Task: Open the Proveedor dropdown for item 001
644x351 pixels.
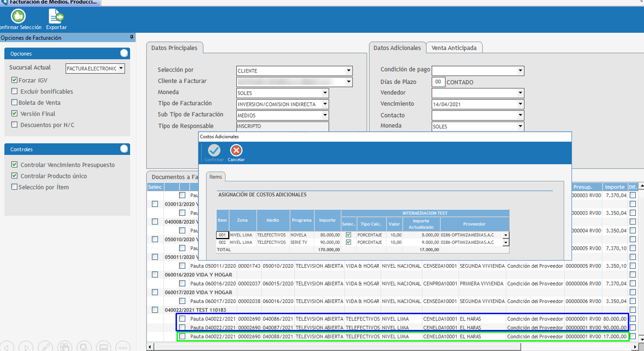Action: coord(506,236)
